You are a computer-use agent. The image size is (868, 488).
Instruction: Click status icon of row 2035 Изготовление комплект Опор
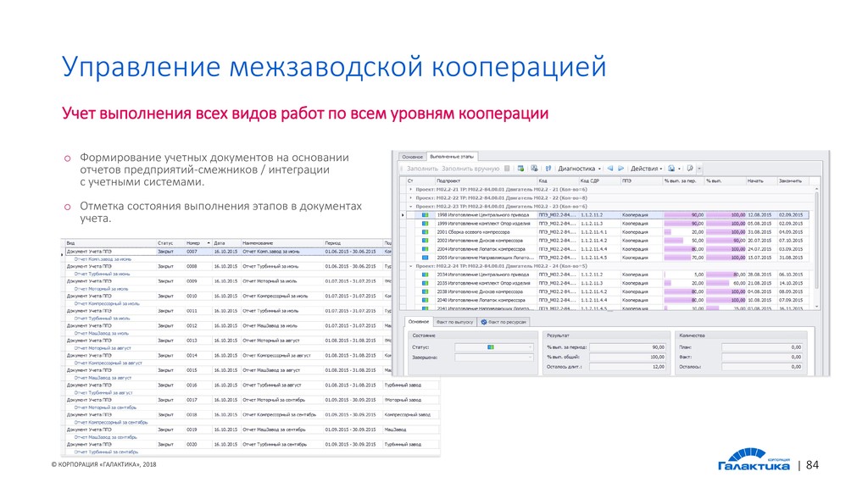426,283
